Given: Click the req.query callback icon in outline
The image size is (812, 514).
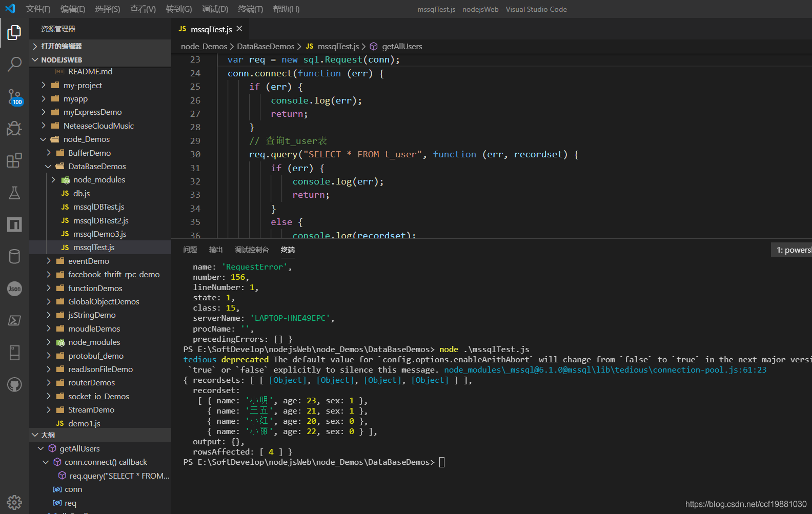Looking at the screenshot, I should pyautogui.click(x=62, y=476).
